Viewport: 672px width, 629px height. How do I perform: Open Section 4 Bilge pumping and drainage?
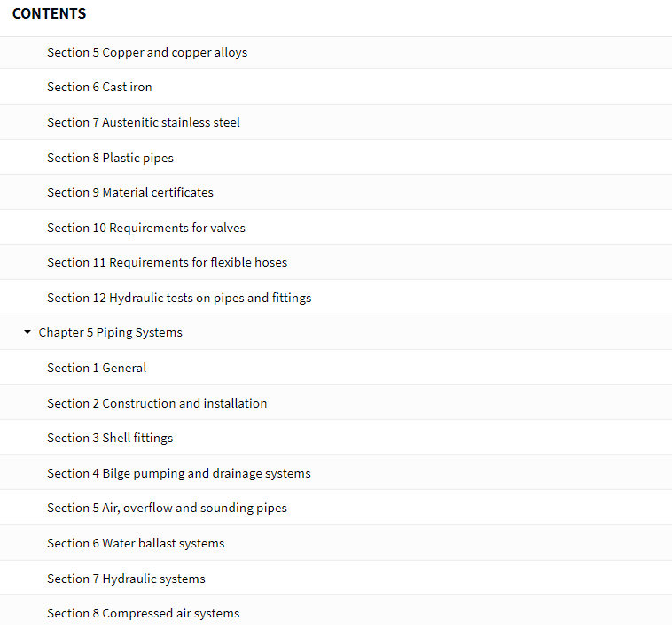tap(179, 473)
